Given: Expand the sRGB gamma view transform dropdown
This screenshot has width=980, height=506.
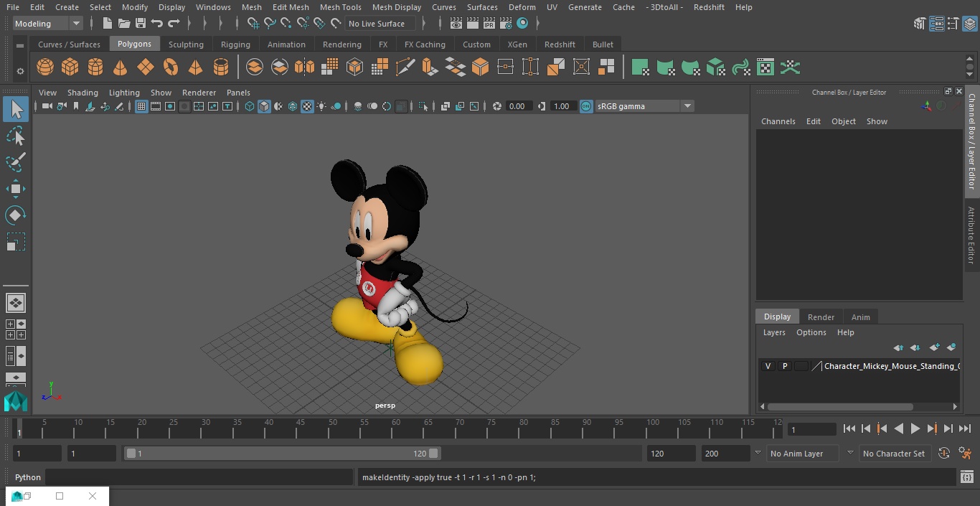Looking at the screenshot, I should tap(687, 106).
